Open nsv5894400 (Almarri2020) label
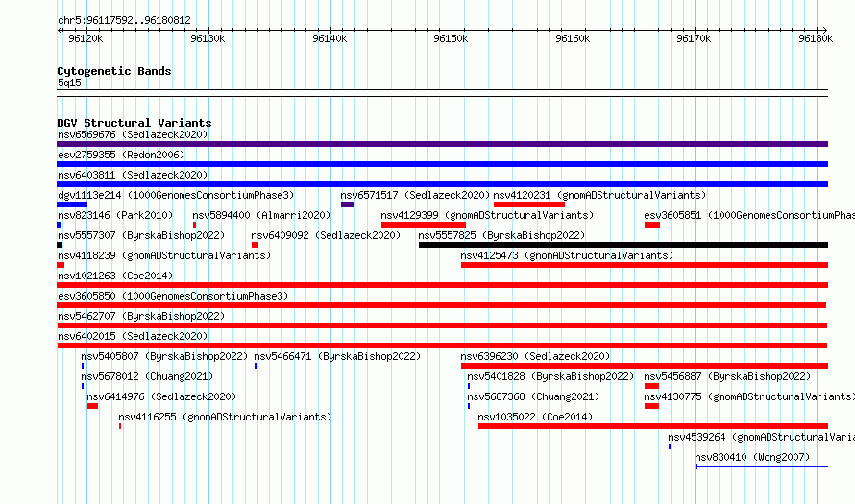 click(261, 215)
